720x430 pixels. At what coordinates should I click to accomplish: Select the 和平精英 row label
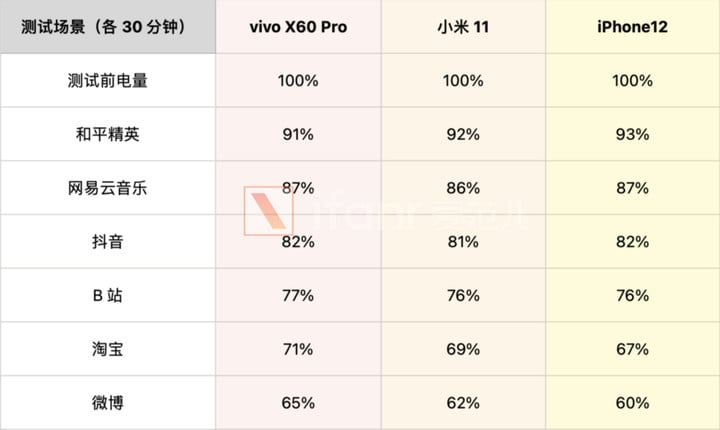click(x=107, y=135)
